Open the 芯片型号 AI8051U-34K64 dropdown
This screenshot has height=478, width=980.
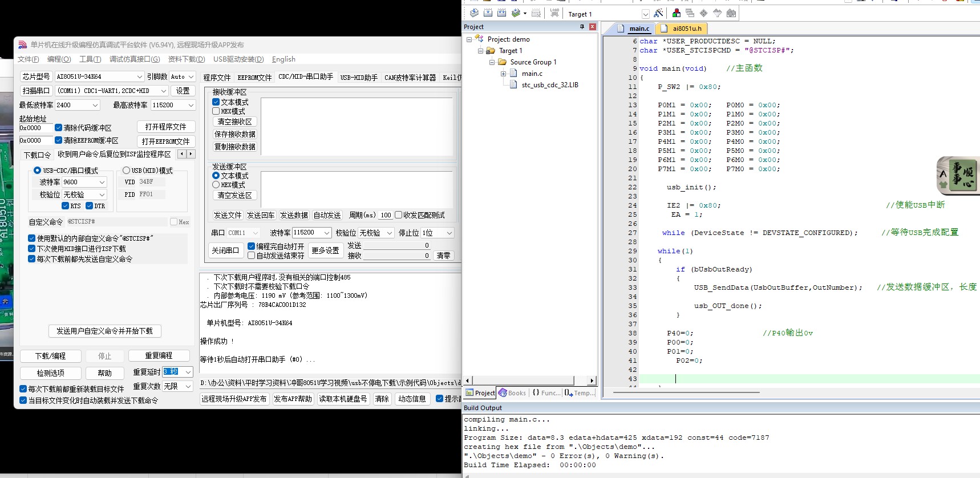coord(139,76)
